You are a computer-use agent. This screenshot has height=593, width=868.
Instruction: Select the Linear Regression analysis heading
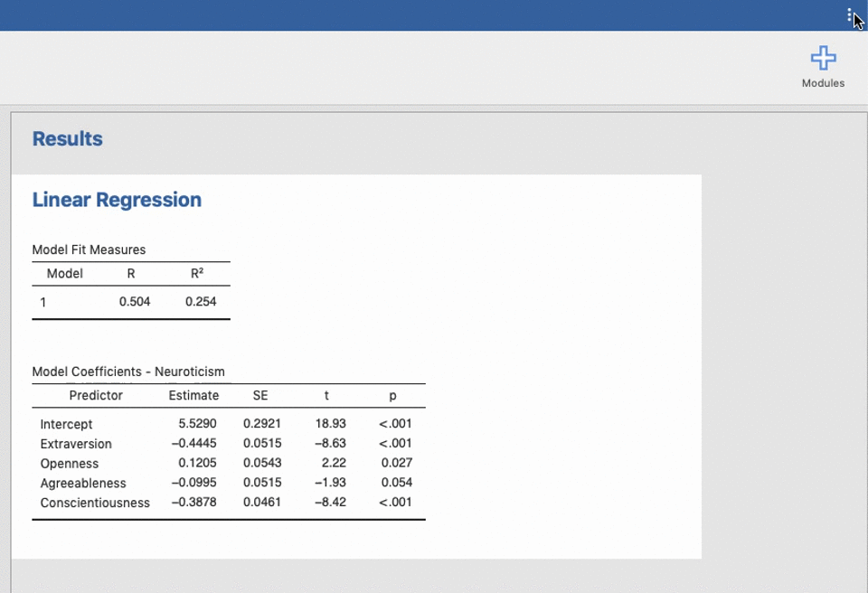tap(117, 201)
